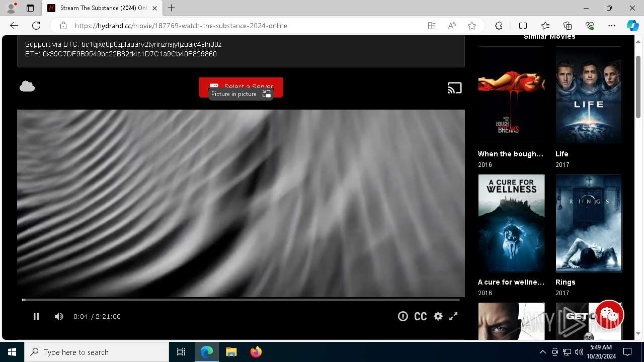Click the 'A cure for wellne...' title

click(x=511, y=282)
